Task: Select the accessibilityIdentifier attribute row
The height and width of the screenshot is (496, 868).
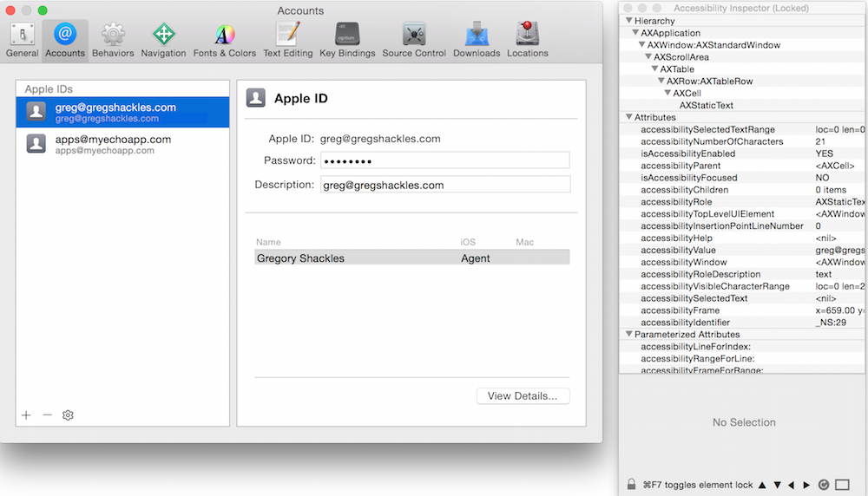Action: (x=742, y=323)
